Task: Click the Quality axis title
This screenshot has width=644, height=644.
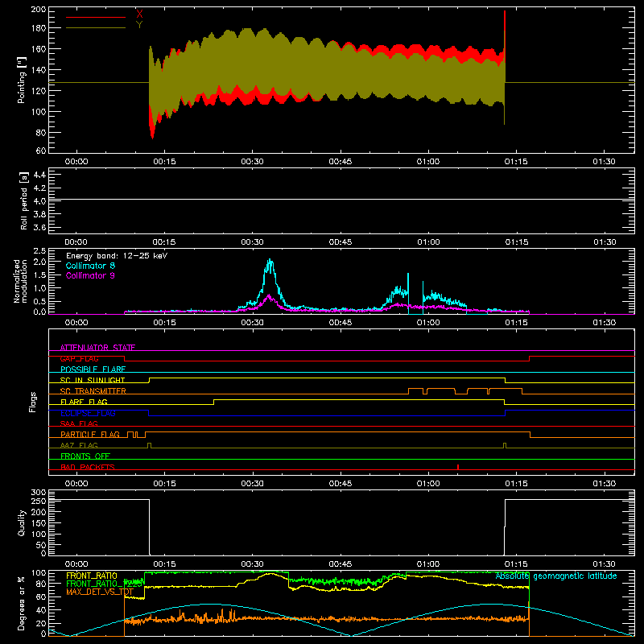Action: pyautogui.click(x=22, y=522)
